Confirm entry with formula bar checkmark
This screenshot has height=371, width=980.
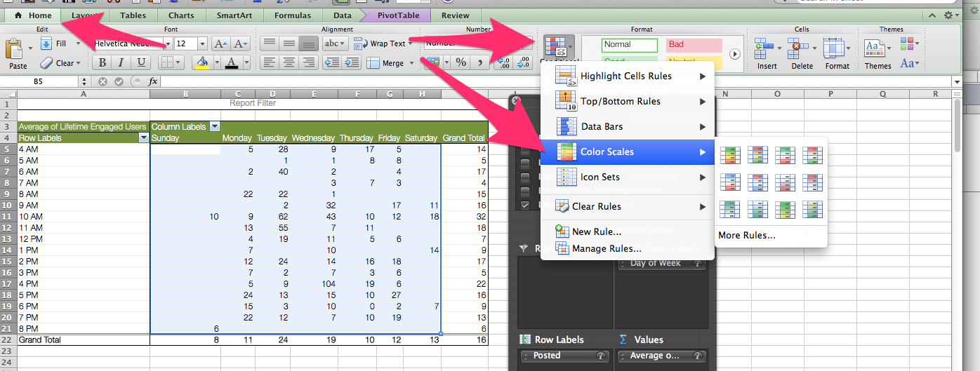pyautogui.click(x=119, y=81)
